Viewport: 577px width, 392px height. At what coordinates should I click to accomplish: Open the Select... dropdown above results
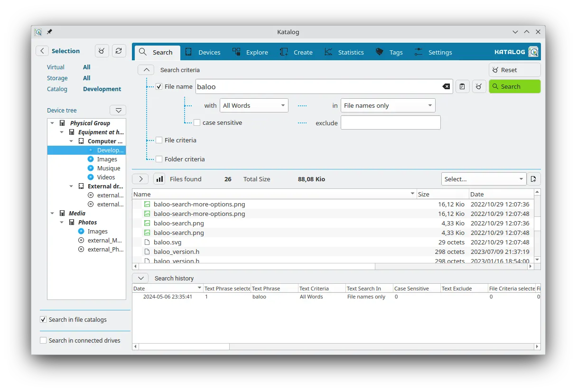484,179
